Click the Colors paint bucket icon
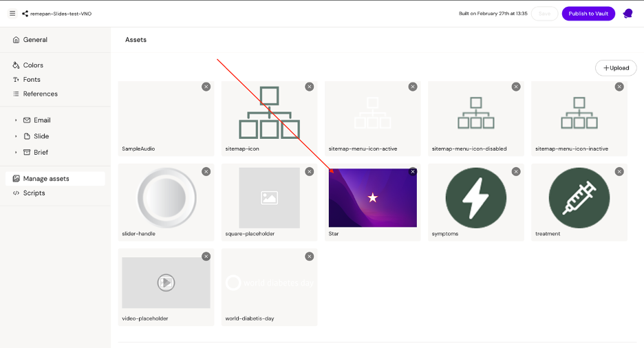Screen dimensions: 644x348 coord(16,65)
